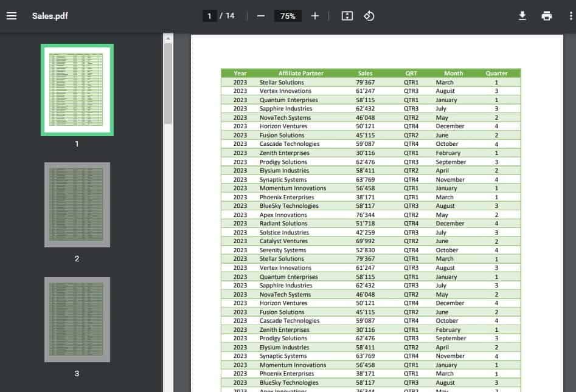Click the fit to page icon

347,16
